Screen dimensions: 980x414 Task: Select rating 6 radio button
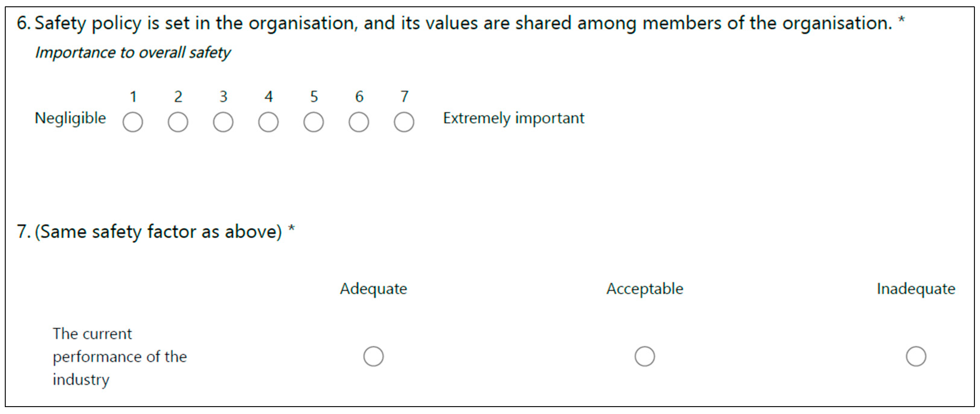(x=359, y=122)
